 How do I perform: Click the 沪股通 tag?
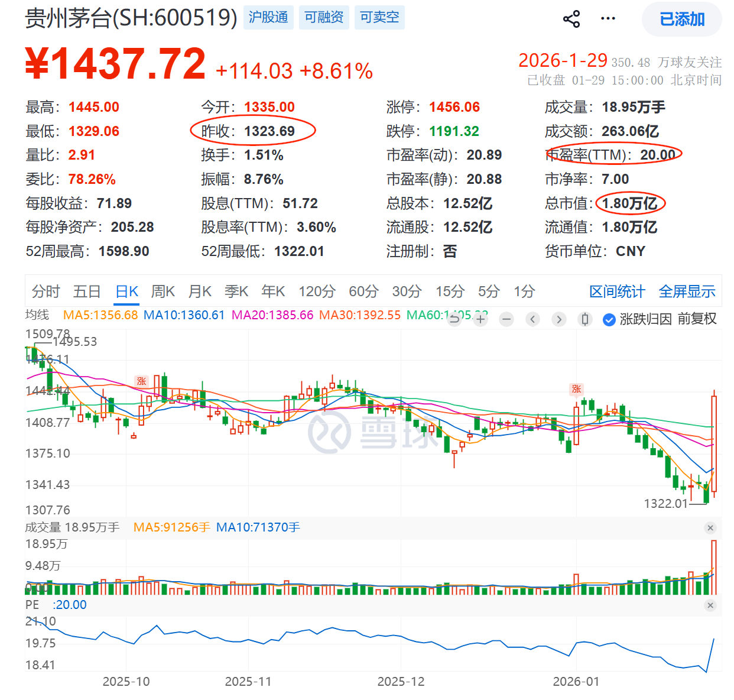click(x=268, y=18)
